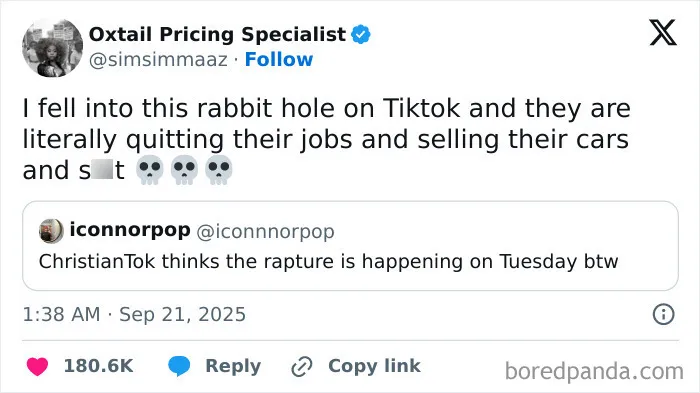The width and height of the screenshot is (700, 393).
Task: Like the tweet with heart icon
Action: [37, 367]
